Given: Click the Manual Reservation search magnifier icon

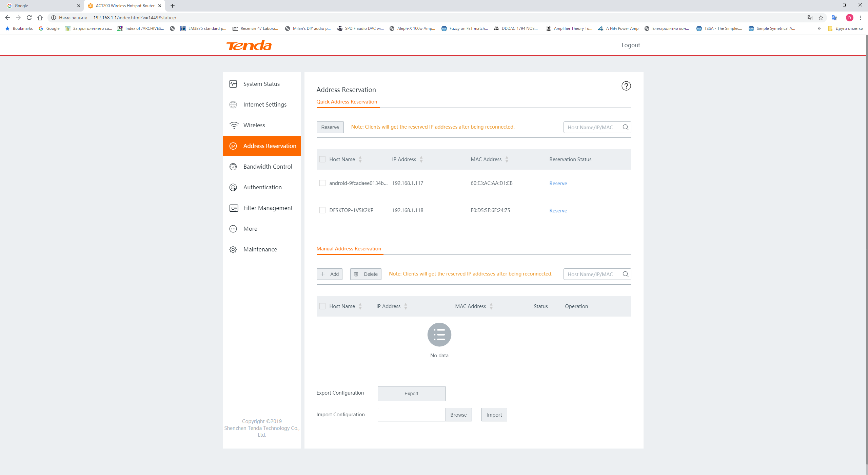Looking at the screenshot, I should (x=625, y=274).
